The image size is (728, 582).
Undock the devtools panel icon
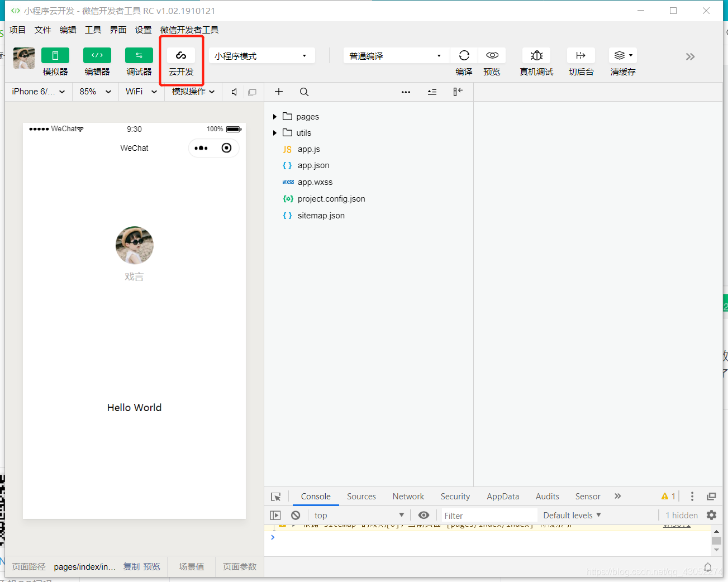(x=711, y=497)
